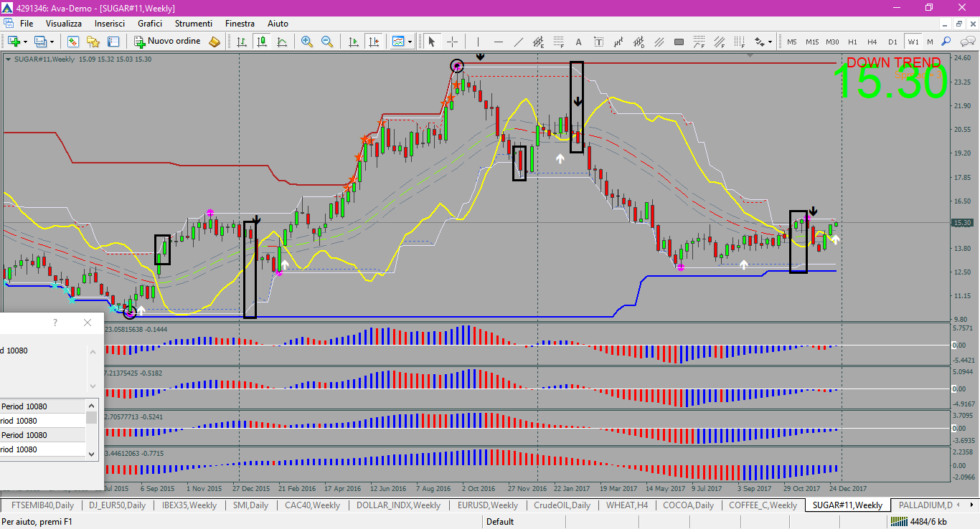This screenshot has width=980, height=529.
Task: Open the chart templates icon
Action: (x=399, y=42)
